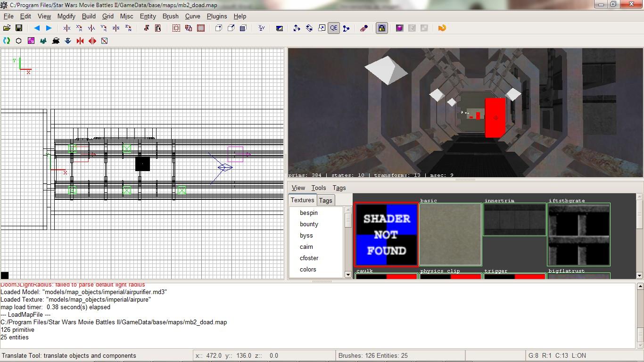The width and height of the screenshot is (644, 362).
Task: Click the Select Touching toolbar icon
Action: coord(146,28)
